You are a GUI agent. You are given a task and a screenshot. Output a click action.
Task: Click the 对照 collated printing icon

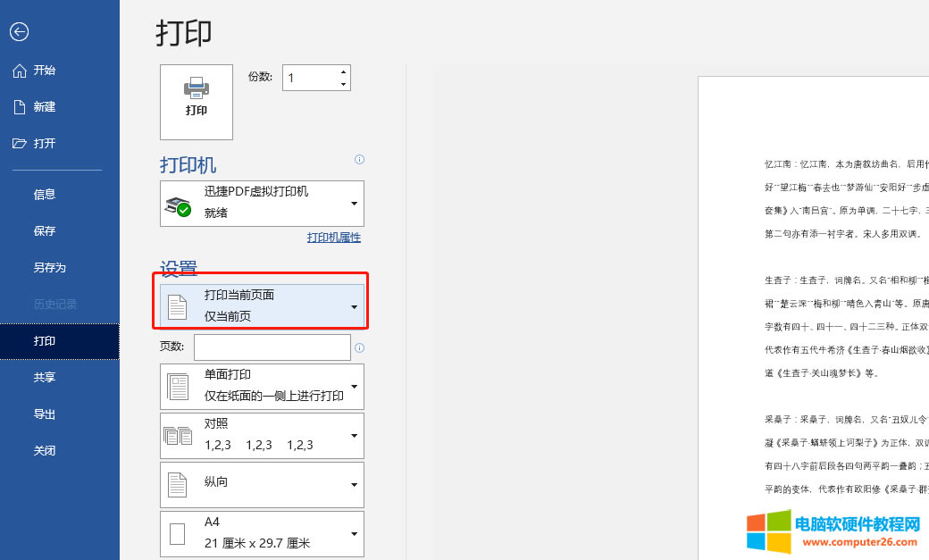click(178, 435)
